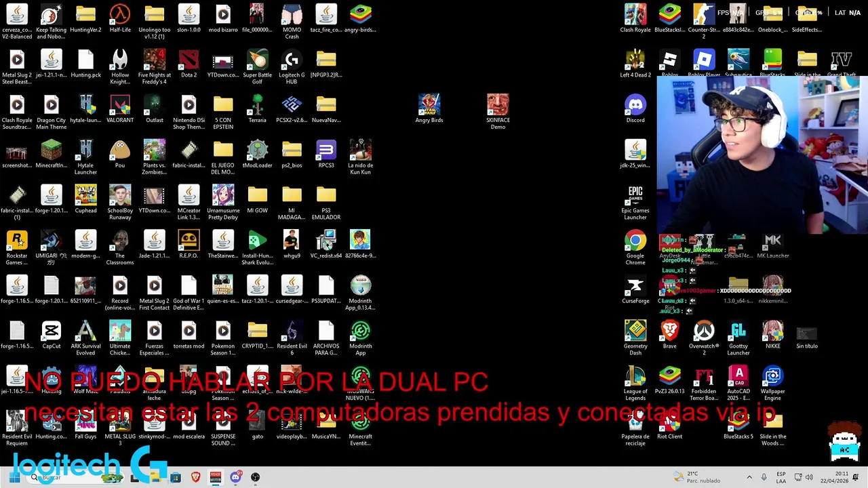Viewport: 868px width, 488px height.
Task: Select the Discord desktop shortcut
Action: click(635, 109)
